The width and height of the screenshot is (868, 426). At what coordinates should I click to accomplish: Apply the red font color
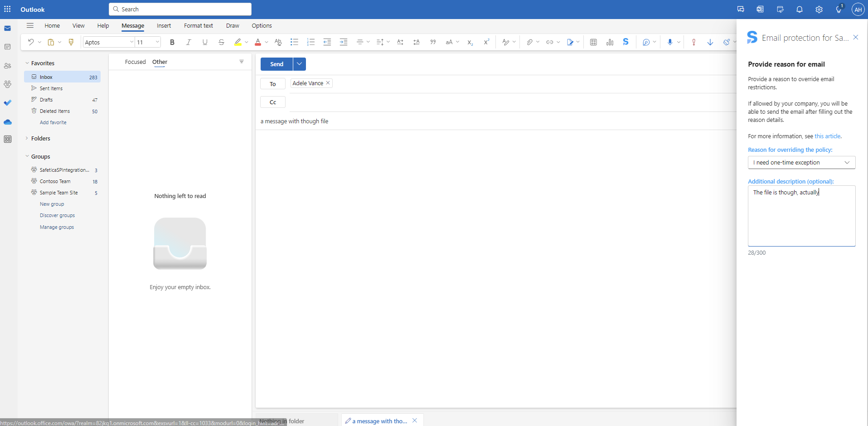258,42
